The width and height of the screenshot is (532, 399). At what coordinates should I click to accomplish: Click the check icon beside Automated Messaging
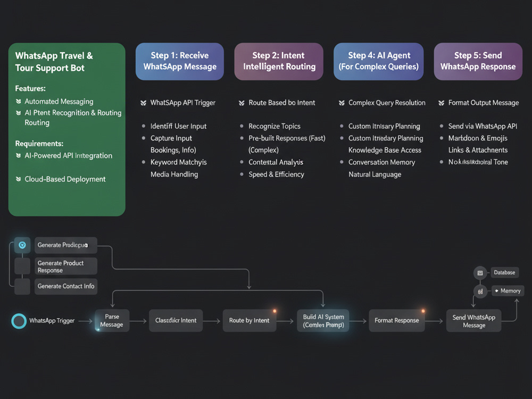pyautogui.click(x=18, y=101)
